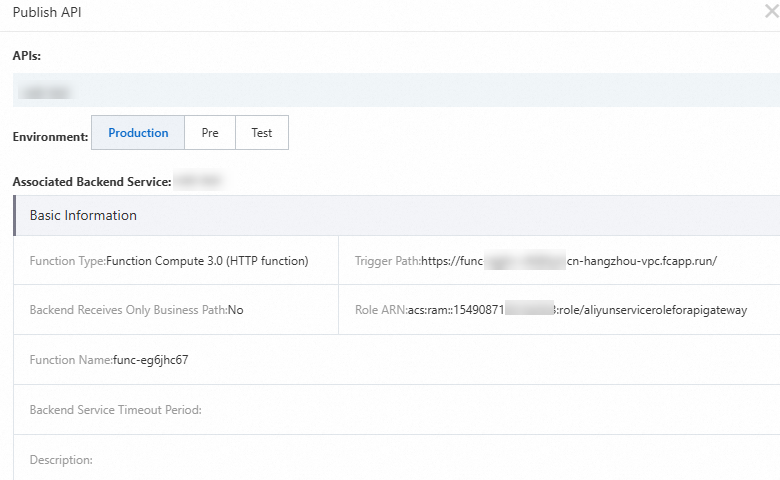Image resolution: width=780 pixels, height=480 pixels.
Task: Select the Production environment
Action: tap(138, 133)
